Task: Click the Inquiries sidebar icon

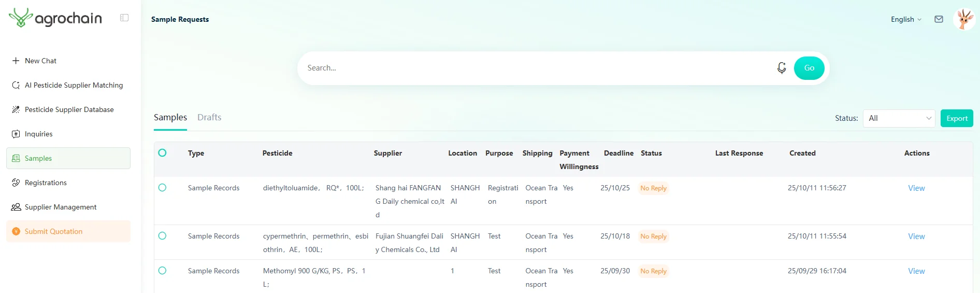Action: (x=16, y=134)
